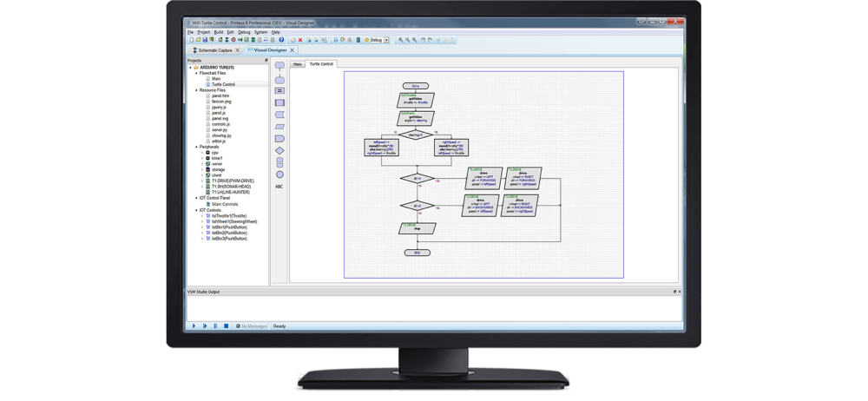Click the Pause simulation button

[215, 326]
